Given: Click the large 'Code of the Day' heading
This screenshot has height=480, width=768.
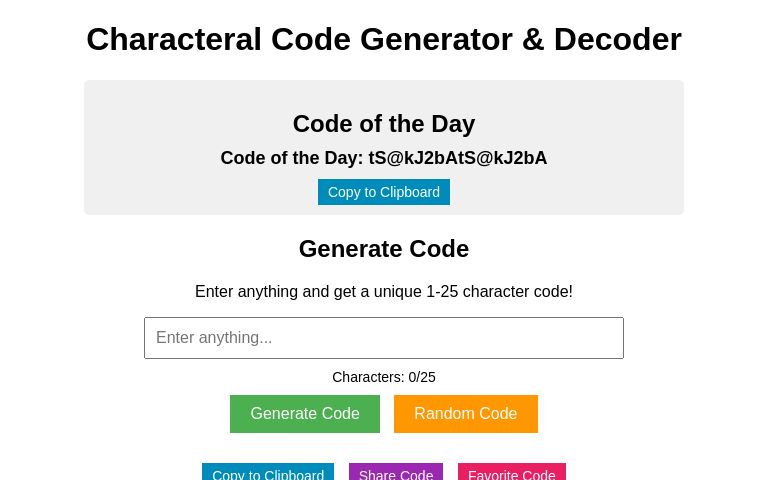Looking at the screenshot, I should [384, 124].
